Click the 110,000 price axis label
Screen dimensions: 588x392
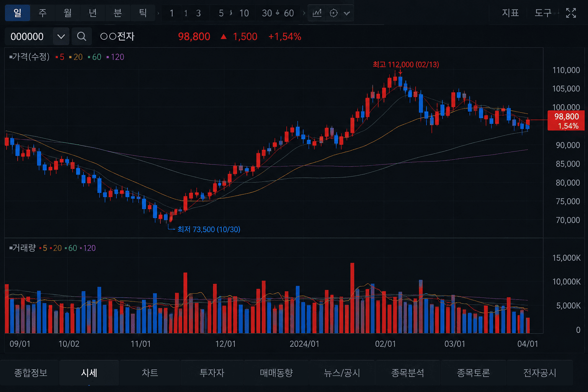tap(566, 70)
